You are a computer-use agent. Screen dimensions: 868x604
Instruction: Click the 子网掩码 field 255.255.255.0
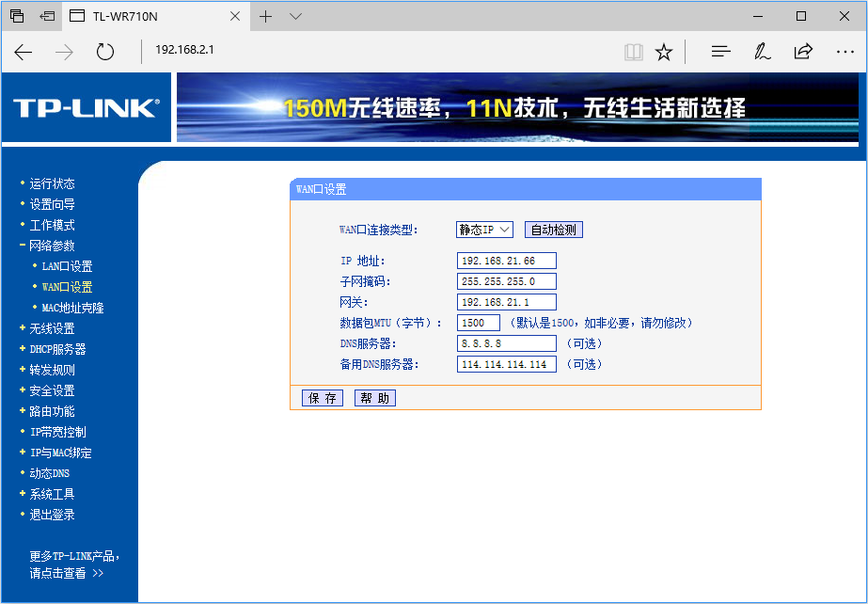point(507,281)
